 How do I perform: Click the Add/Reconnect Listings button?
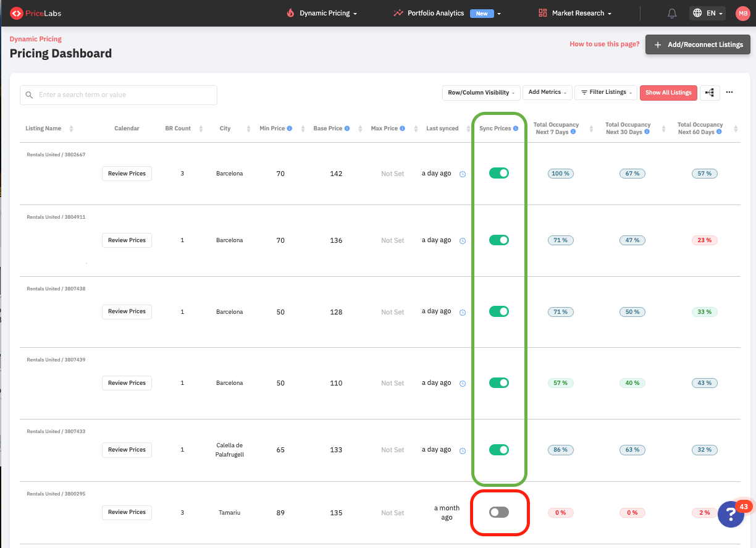698,44
